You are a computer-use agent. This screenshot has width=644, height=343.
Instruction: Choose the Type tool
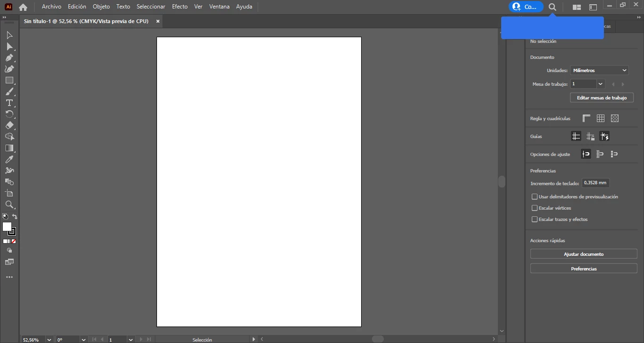pyautogui.click(x=9, y=103)
